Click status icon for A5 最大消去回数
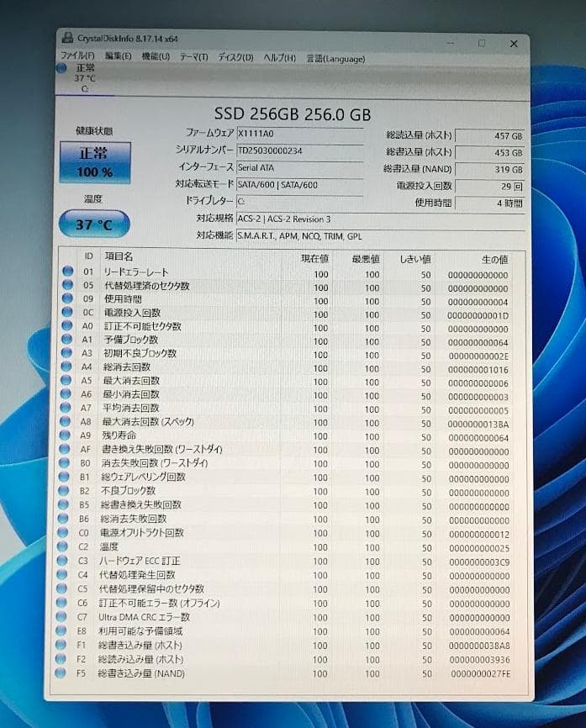 pyautogui.click(x=66, y=380)
